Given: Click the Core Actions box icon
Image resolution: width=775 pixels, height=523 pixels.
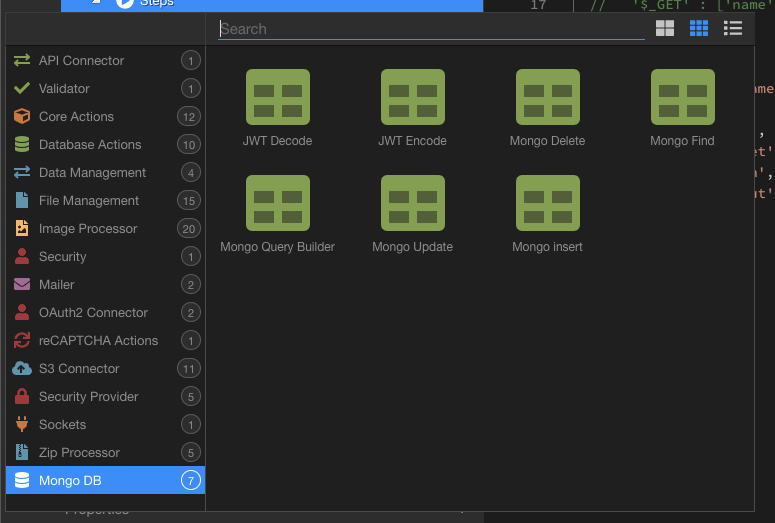Looking at the screenshot, I should pyautogui.click(x=22, y=116).
